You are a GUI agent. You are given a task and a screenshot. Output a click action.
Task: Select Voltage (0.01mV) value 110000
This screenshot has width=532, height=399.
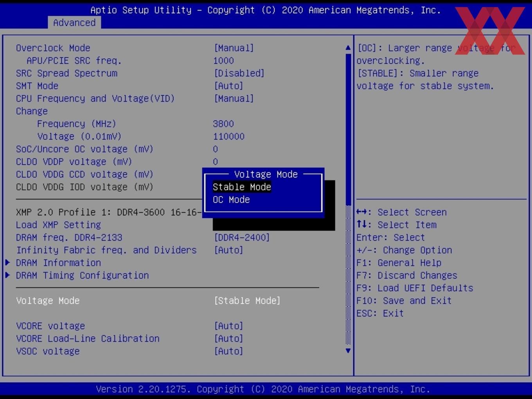(x=229, y=137)
